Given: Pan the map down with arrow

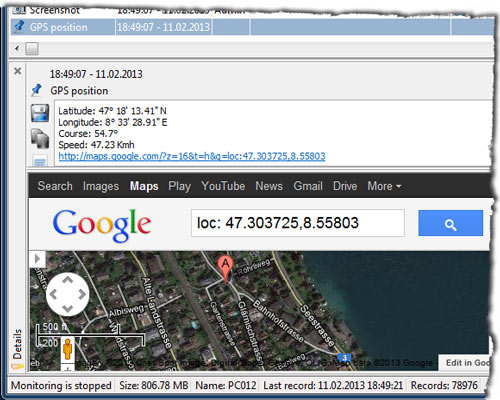Looking at the screenshot, I should (x=68, y=309).
